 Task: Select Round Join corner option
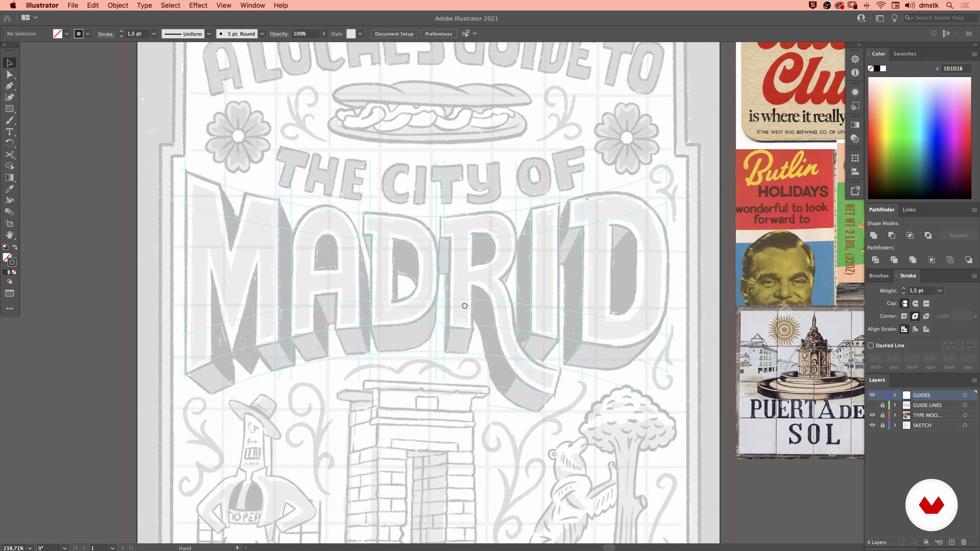915,316
